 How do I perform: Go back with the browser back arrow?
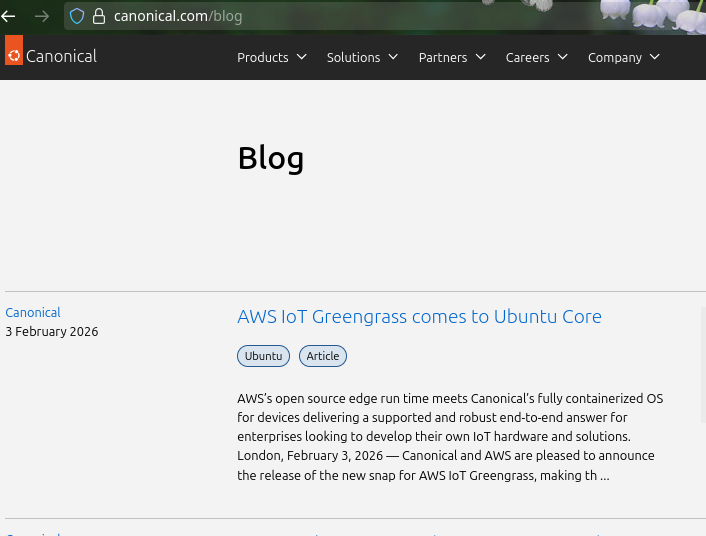pyautogui.click(x=8, y=17)
